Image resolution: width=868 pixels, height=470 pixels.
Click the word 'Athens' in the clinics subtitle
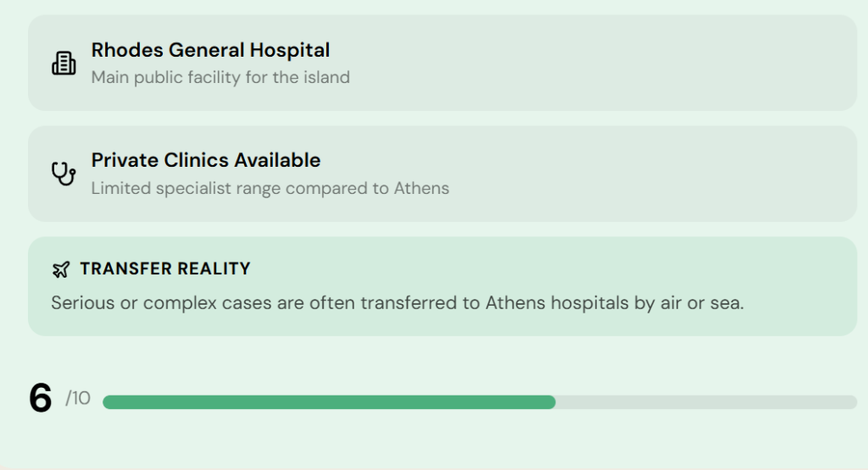click(421, 187)
